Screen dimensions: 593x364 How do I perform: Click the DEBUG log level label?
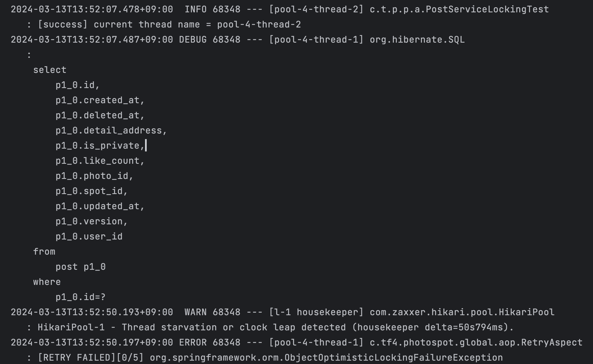tap(193, 40)
